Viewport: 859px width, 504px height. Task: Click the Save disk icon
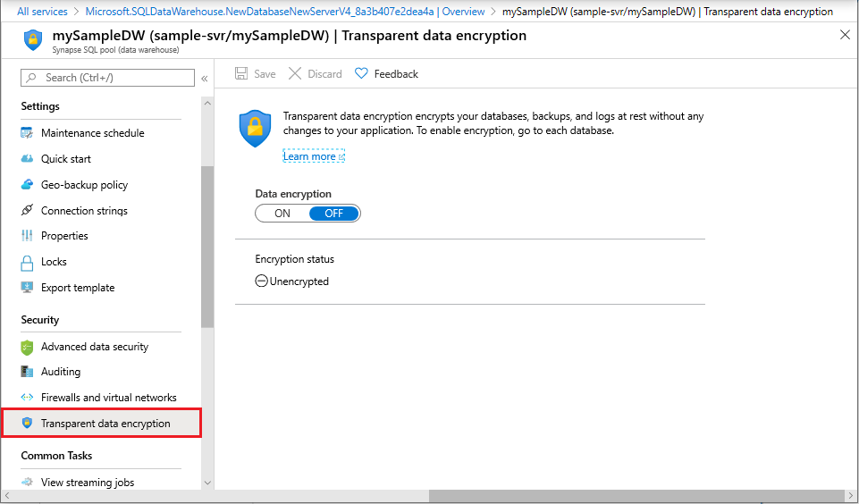coord(241,73)
